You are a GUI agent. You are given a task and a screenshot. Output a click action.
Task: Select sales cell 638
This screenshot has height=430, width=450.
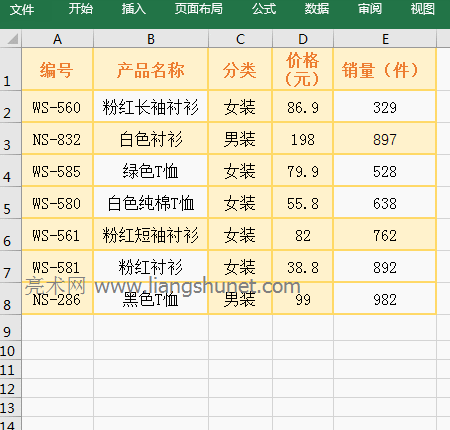pyautogui.click(x=385, y=203)
